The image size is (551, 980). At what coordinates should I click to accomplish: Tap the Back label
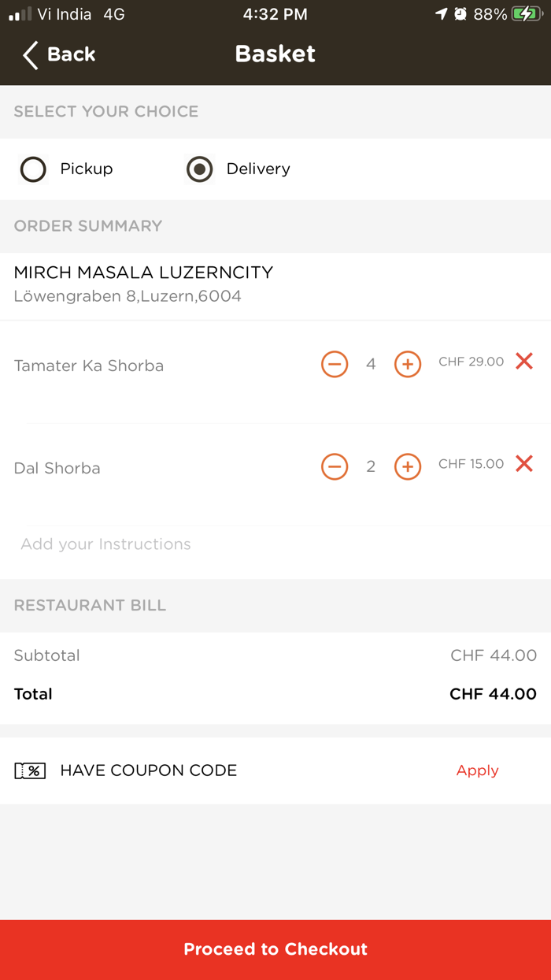point(72,54)
